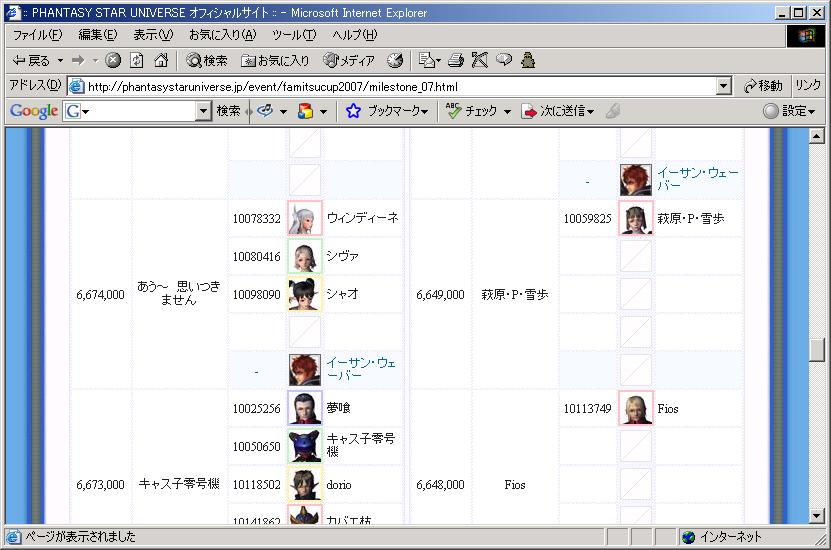Expand the address bar dropdown

tap(724, 86)
